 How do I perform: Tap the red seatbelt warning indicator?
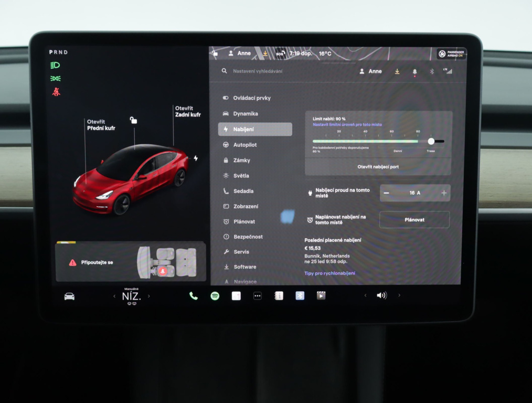(56, 92)
